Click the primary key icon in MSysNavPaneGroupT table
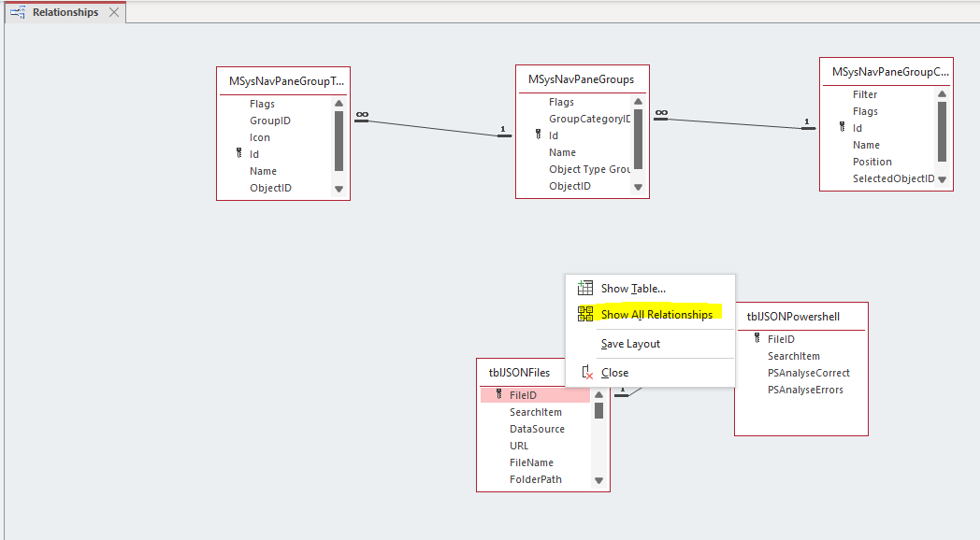 click(x=238, y=153)
